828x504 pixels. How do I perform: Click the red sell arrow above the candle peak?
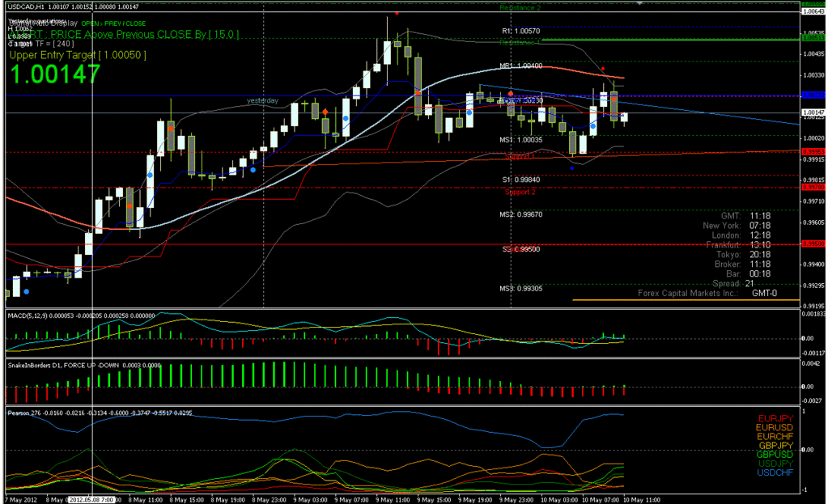point(397,13)
